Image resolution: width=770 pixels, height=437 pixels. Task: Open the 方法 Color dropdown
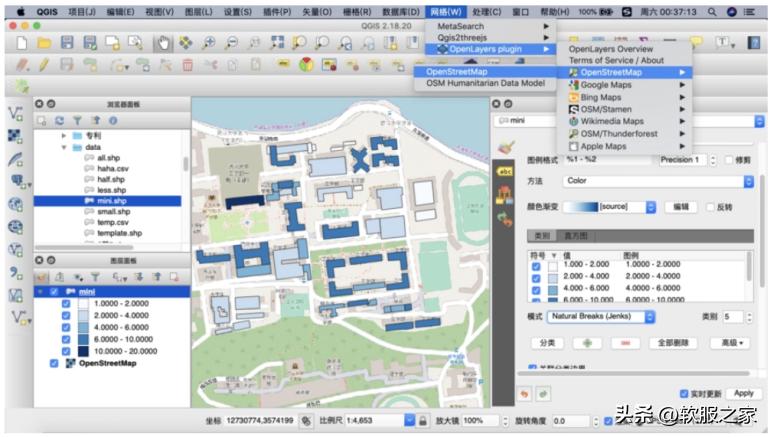coord(658,181)
